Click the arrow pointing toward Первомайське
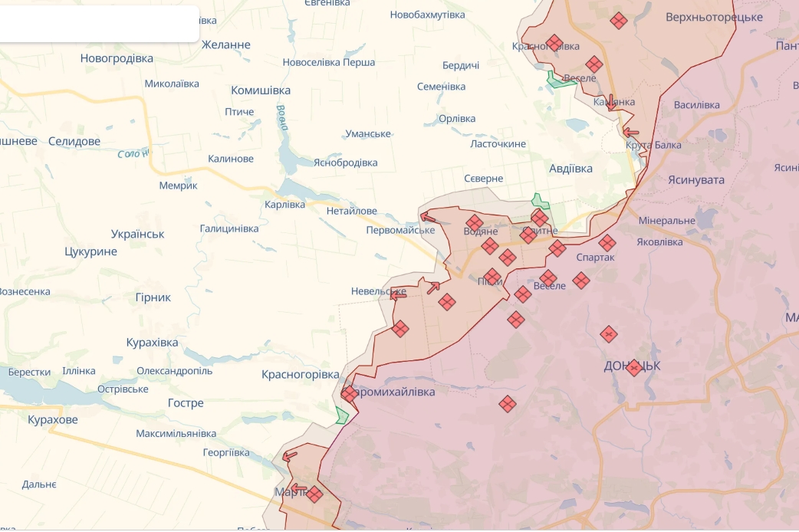 coord(427,217)
